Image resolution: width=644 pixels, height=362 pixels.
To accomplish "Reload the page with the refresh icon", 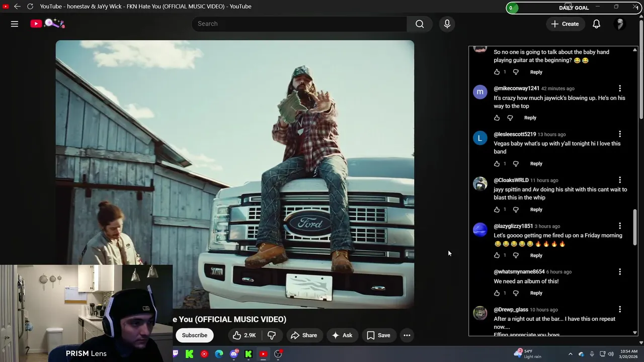I will 30,7.
